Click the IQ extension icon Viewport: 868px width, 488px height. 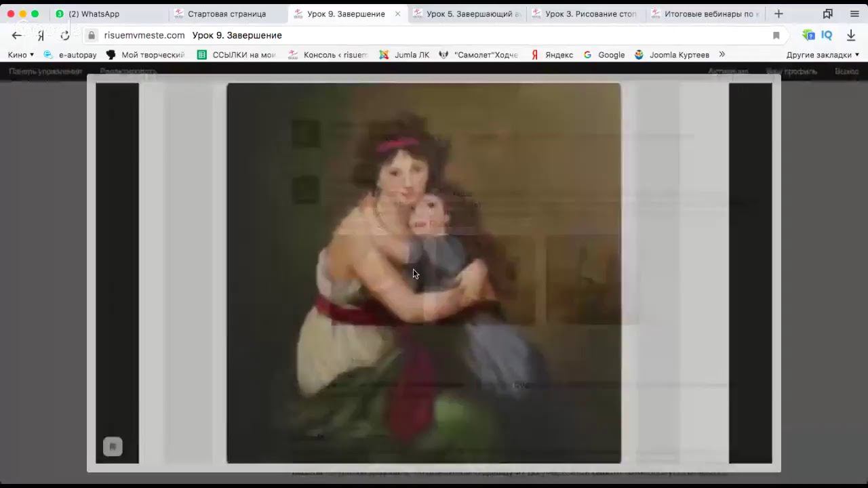tap(827, 35)
